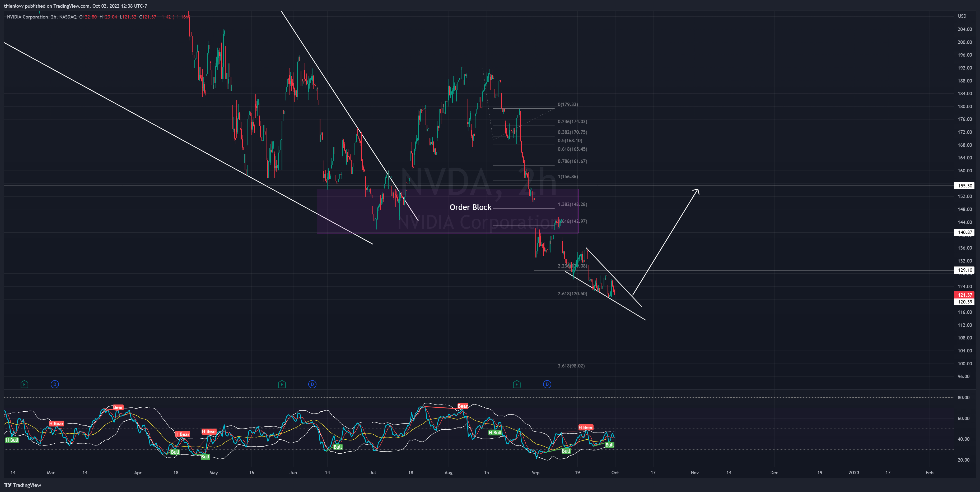Click the Oct label on the time axis
Screen dimensions: 980x492
615,473
